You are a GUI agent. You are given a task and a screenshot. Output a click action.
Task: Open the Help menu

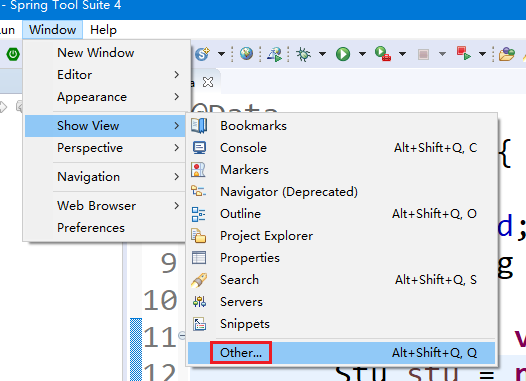103,30
